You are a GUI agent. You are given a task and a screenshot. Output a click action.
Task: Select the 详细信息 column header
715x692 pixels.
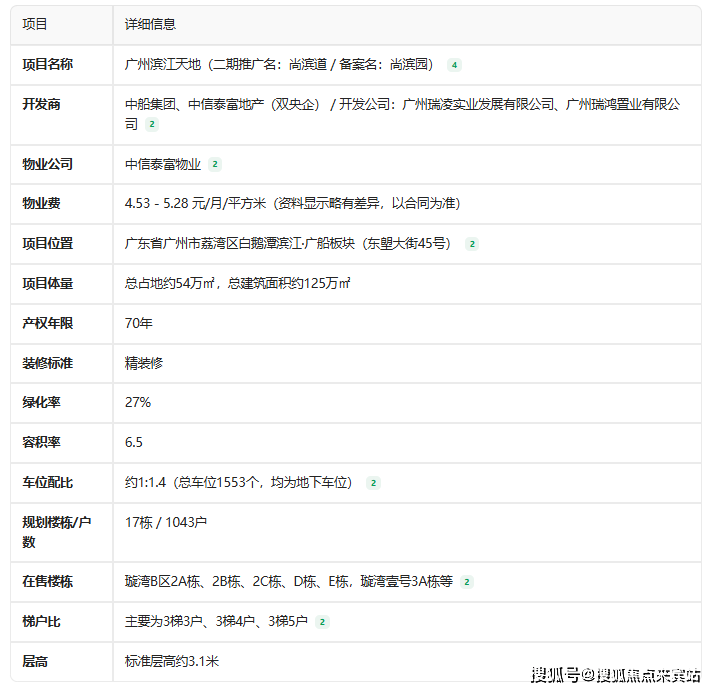[x=150, y=24]
